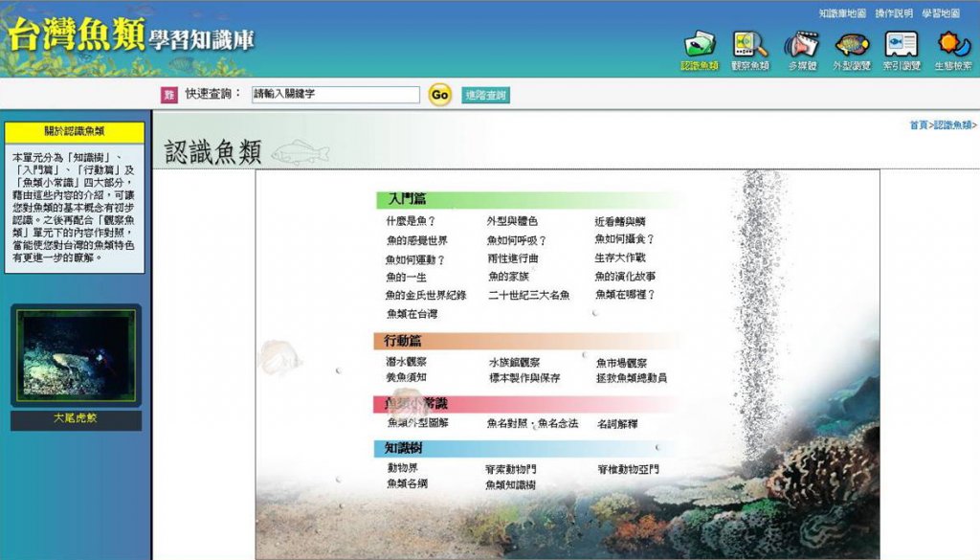This screenshot has width=980, height=560.
Task: Open the 魚類在台灣 article
Action: [412, 314]
